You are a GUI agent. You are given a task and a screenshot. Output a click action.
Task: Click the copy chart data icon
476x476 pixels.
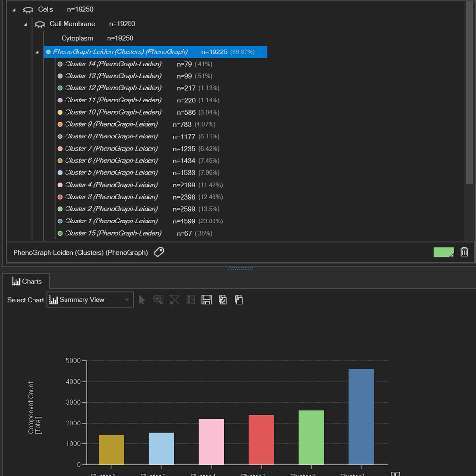[239, 300]
